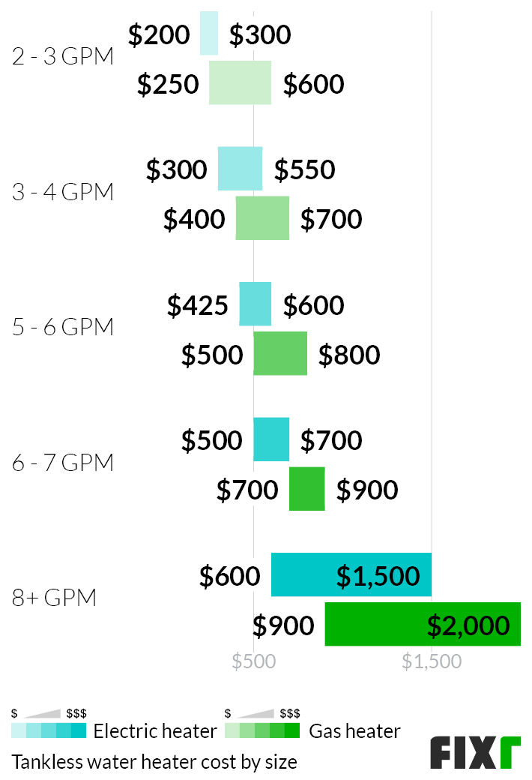
Task: Select the 3 - 4 GPM electric bar
Action: pos(240,169)
